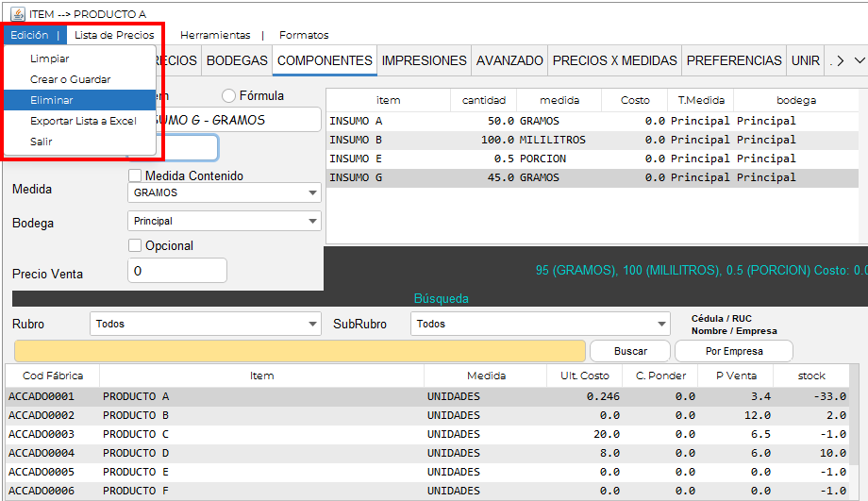Select Exportar Lista a Excel menu entry
The width and height of the screenshot is (868, 501).
83,121
